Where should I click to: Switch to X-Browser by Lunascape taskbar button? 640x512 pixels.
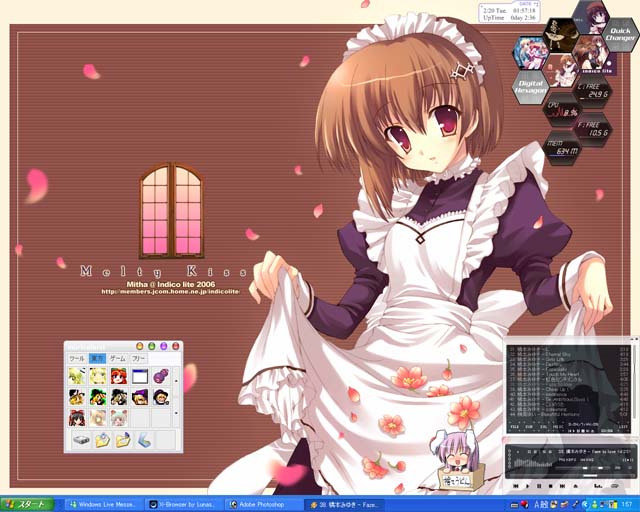click(x=183, y=505)
